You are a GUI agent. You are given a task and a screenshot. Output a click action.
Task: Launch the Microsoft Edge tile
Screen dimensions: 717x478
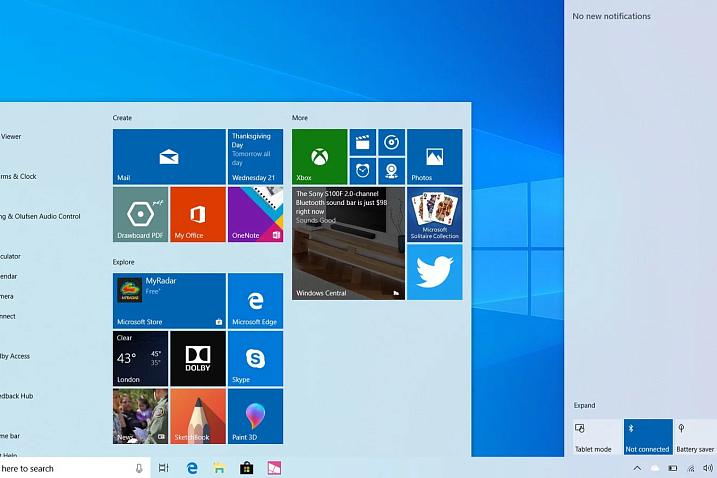[x=256, y=301]
